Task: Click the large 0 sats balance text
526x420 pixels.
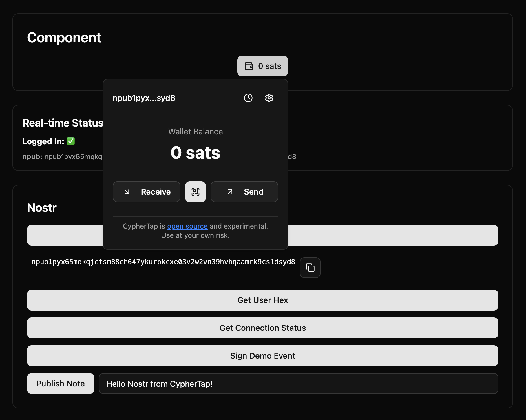Action: pos(195,153)
